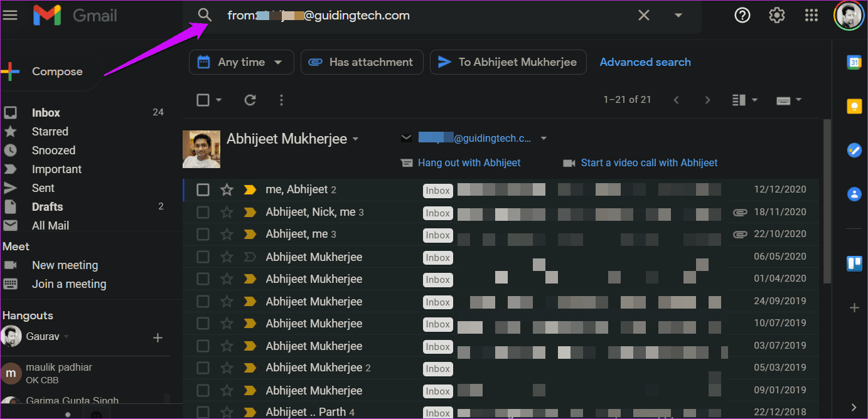Click the Gmail logo
Screen dimensions: 868x419
(x=75, y=16)
